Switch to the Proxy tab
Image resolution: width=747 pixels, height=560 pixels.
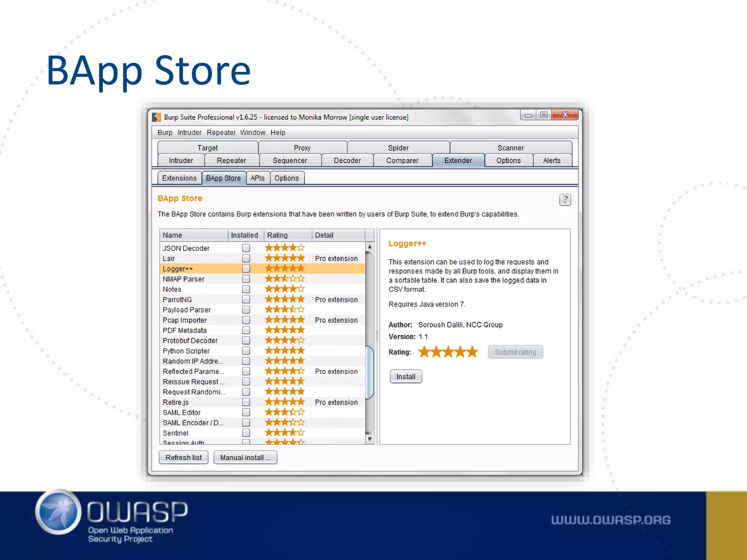coord(302,148)
